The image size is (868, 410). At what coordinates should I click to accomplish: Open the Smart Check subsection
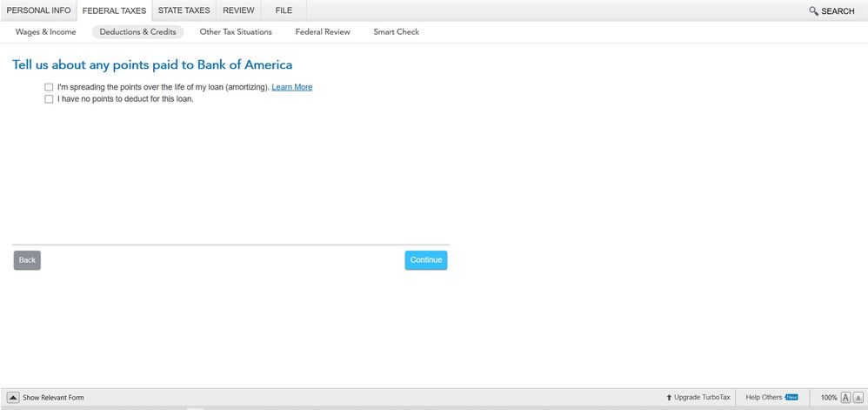(396, 32)
